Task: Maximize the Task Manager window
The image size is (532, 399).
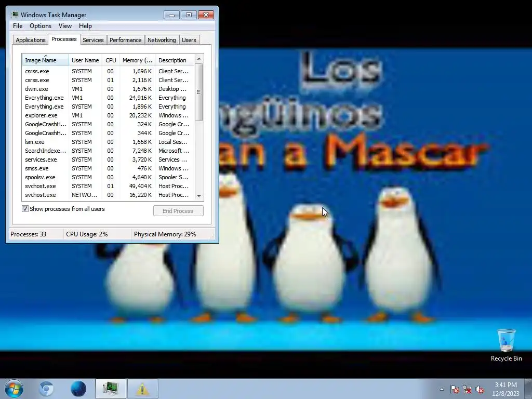Action: [x=189, y=15]
